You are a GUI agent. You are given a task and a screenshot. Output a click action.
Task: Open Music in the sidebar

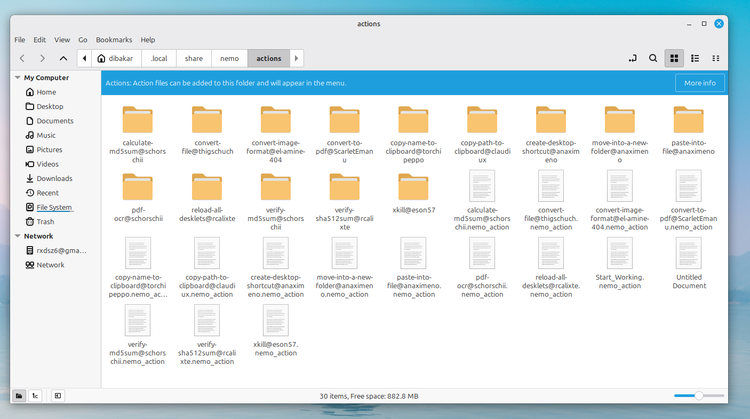(x=46, y=135)
